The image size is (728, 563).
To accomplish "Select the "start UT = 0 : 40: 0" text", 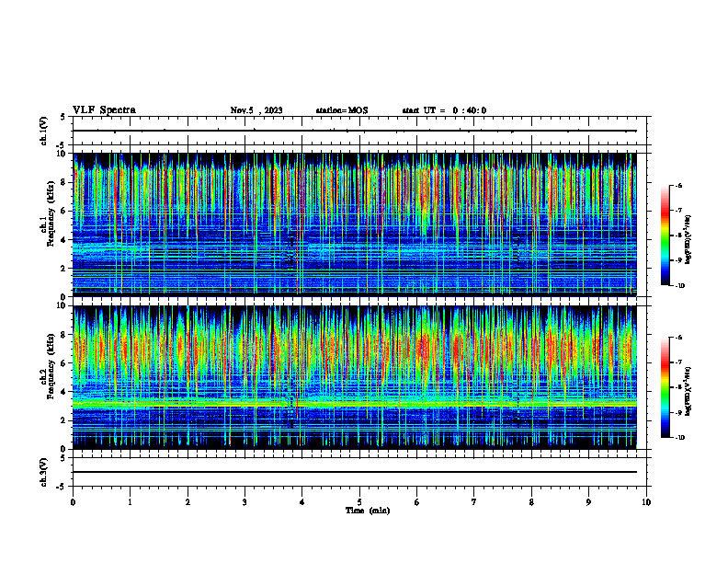I will (444, 110).
